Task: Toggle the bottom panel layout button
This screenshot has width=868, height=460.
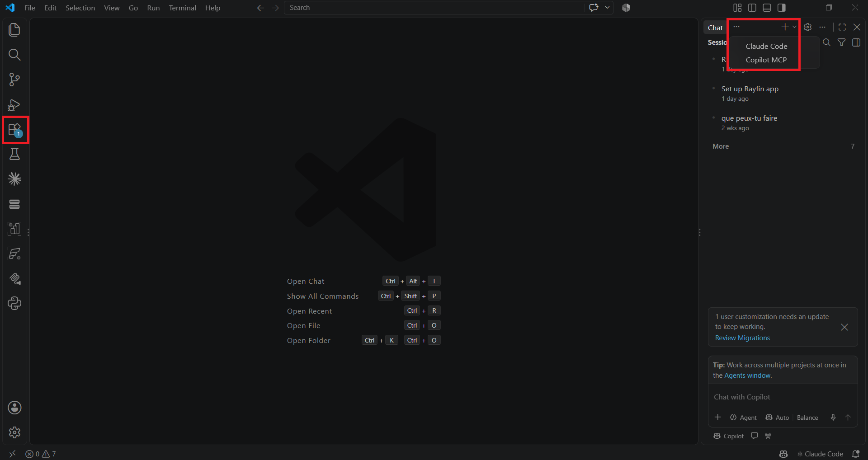Action: coord(767,8)
